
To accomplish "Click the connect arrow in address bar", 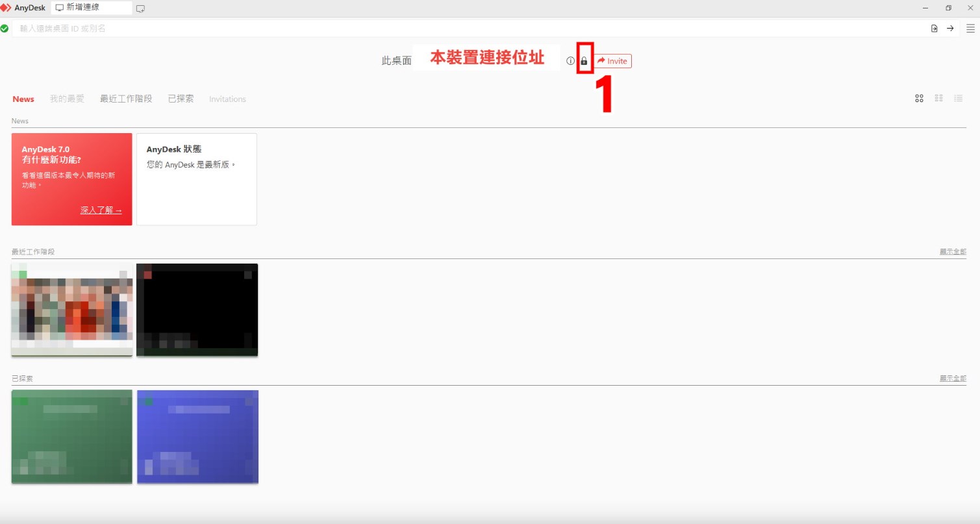I will (950, 28).
